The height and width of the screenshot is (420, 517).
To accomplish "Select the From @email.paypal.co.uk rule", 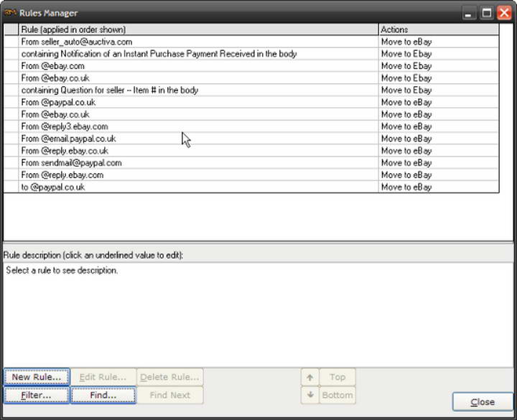I will coord(198,139).
